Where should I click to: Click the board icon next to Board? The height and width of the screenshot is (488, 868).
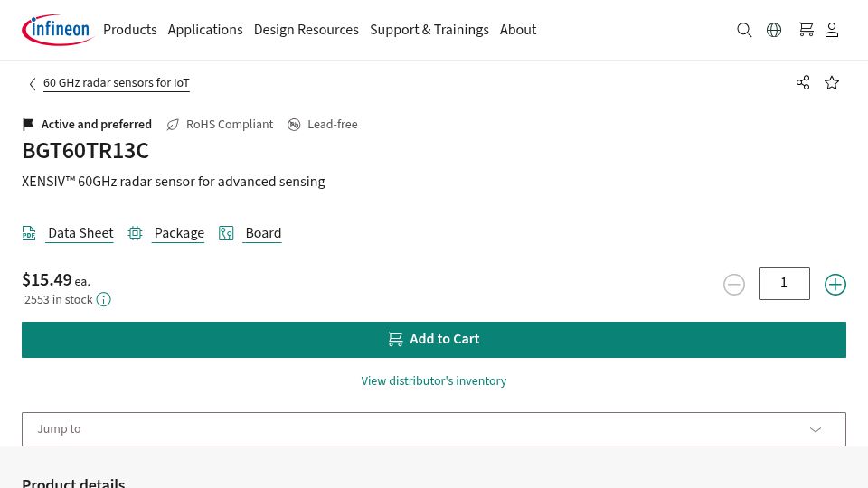pyautogui.click(x=226, y=233)
